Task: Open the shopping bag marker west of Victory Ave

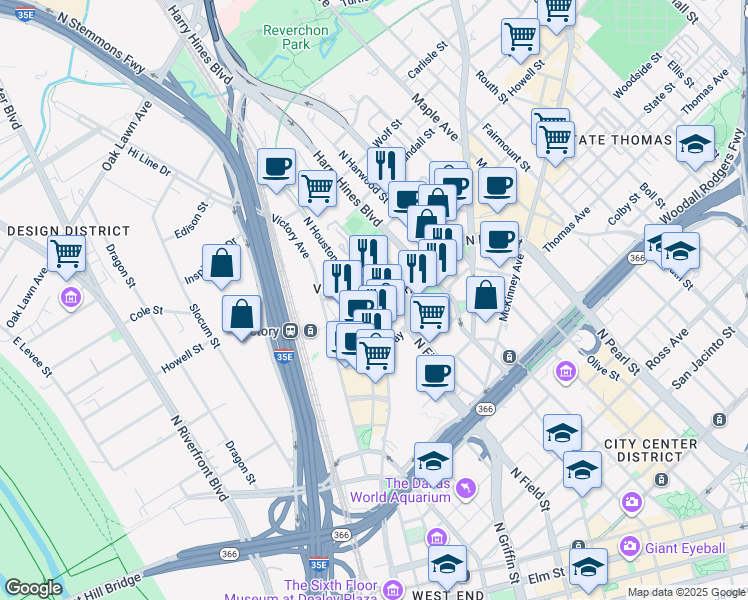Action: 221,264
